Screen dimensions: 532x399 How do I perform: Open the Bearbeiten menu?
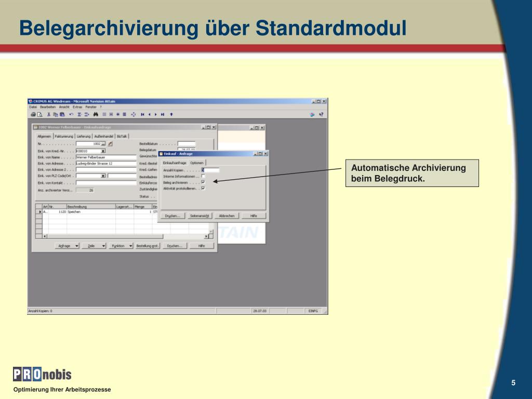pyautogui.click(x=48, y=107)
